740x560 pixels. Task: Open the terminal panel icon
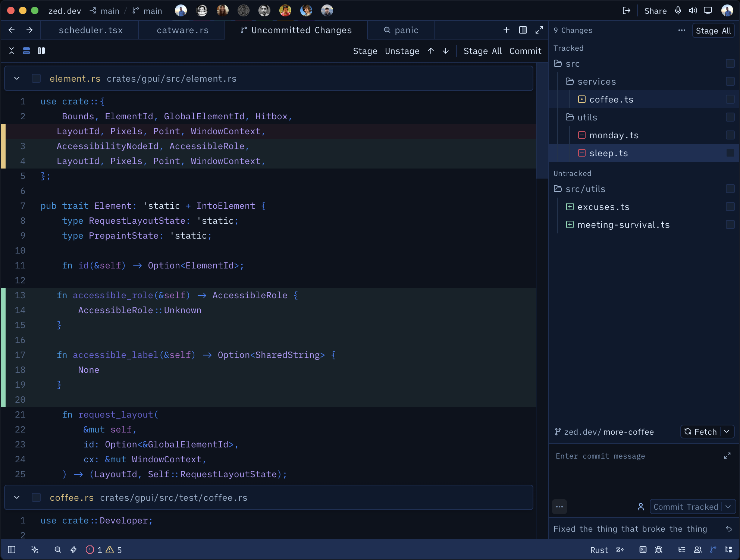pos(643,550)
